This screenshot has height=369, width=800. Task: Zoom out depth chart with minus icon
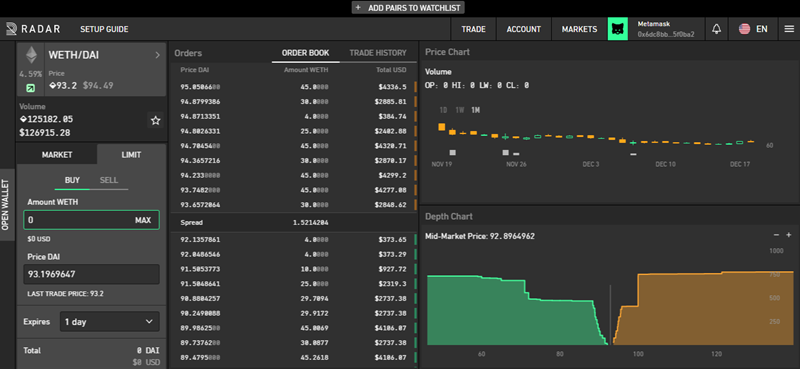(776, 235)
